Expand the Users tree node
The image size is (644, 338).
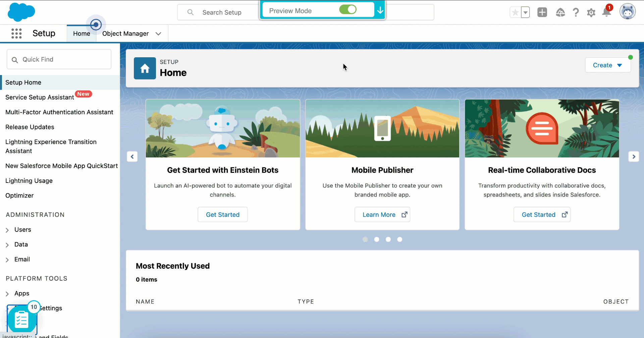pyautogui.click(x=7, y=230)
